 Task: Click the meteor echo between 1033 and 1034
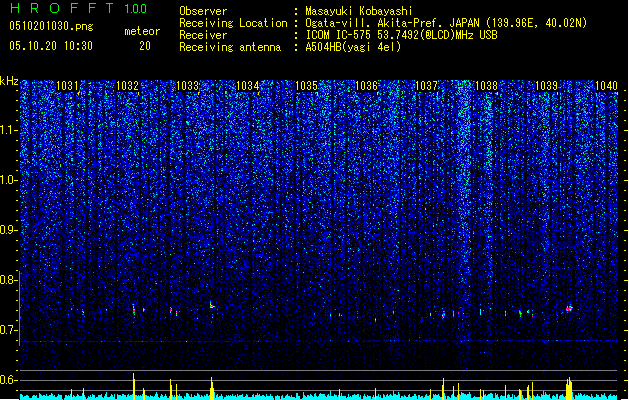pyautogui.click(x=212, y=306)
